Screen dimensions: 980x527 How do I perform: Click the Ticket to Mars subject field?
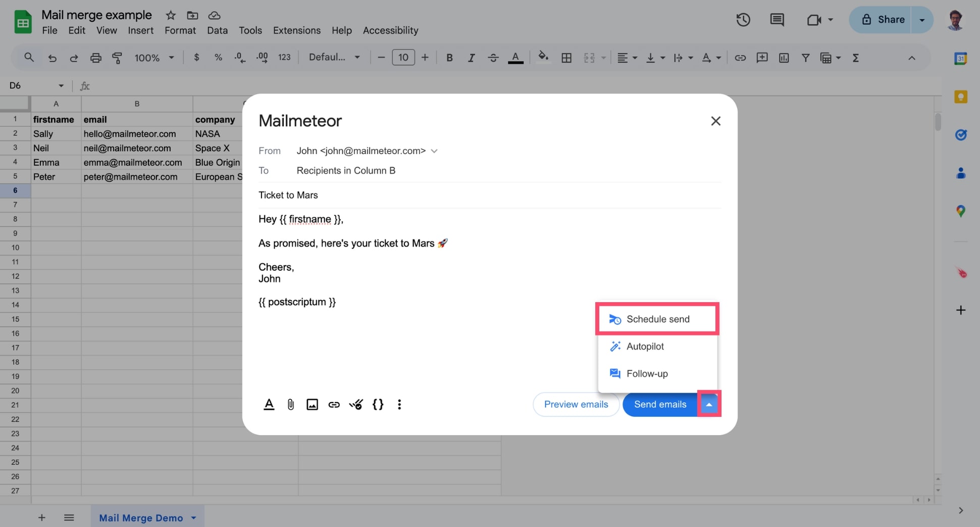[489, 195]
